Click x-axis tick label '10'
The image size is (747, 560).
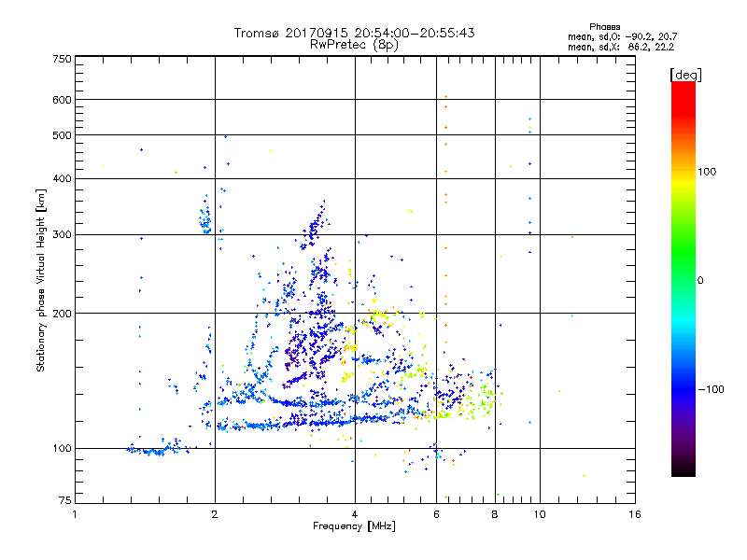[x=540, y=514]
